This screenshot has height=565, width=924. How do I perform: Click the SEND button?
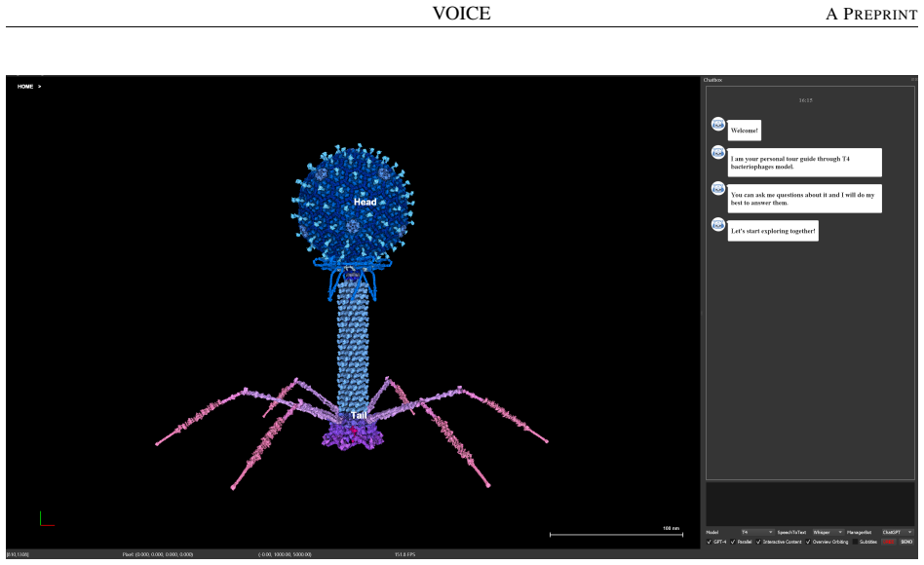coord(906,542)
